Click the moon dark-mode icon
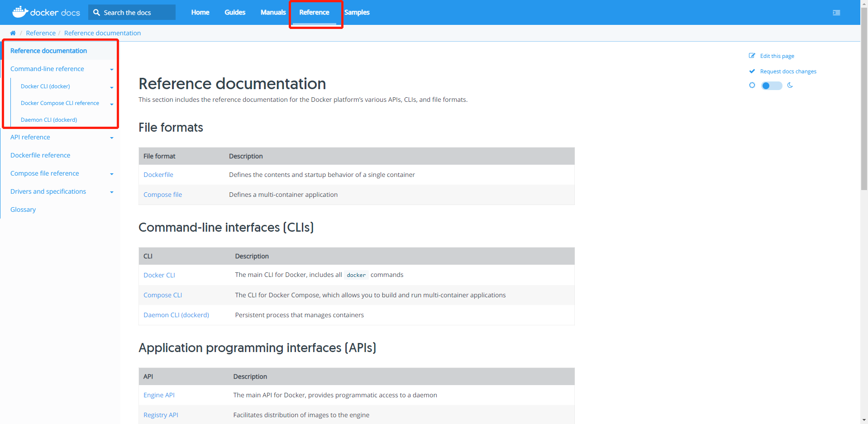This screenshot has height=424, width=868. coord(790,85)
